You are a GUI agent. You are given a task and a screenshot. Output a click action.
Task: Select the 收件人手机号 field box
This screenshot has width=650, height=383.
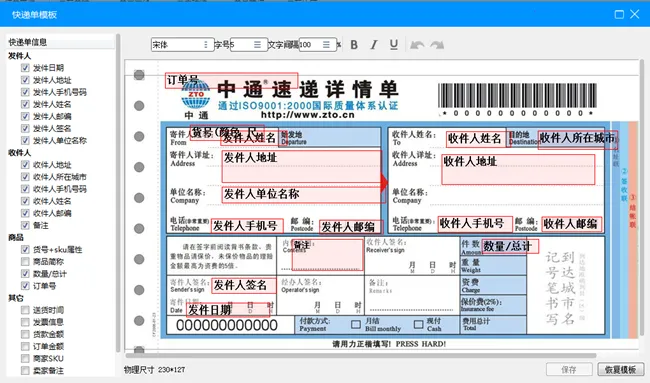475,224
